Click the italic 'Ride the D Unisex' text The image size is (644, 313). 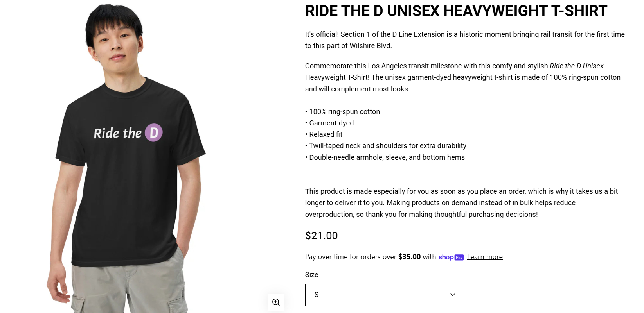coord(576,66)
